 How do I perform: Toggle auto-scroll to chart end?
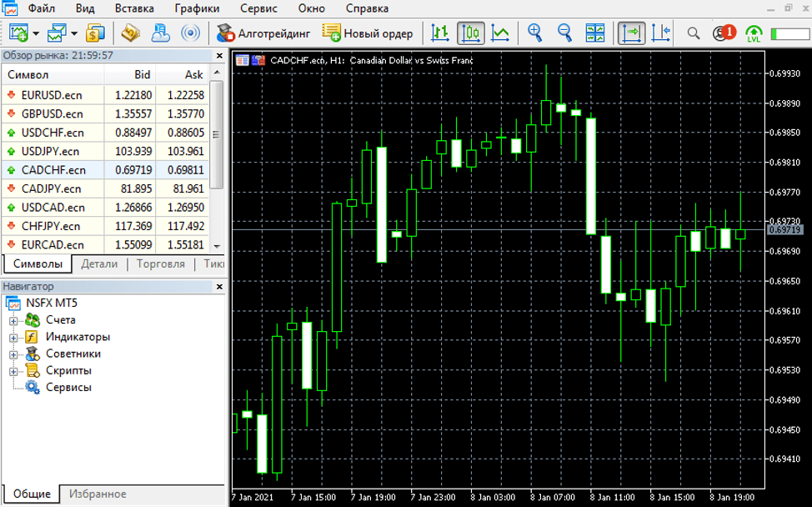pyautogui.click(x=631, y=33)
